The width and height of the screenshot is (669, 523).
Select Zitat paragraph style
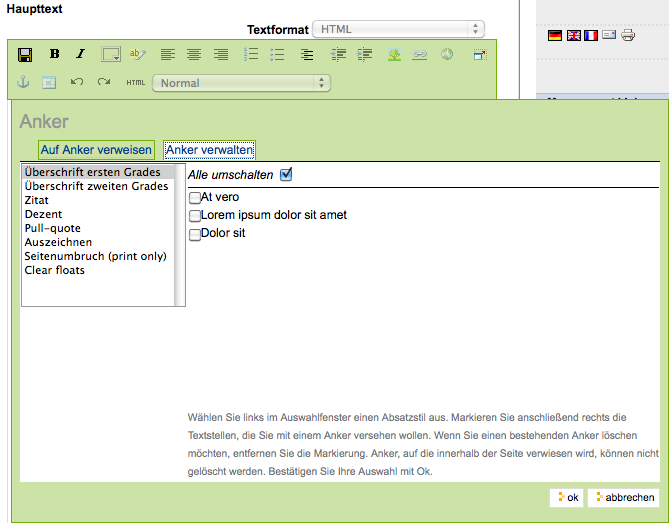tap(98, 200)
